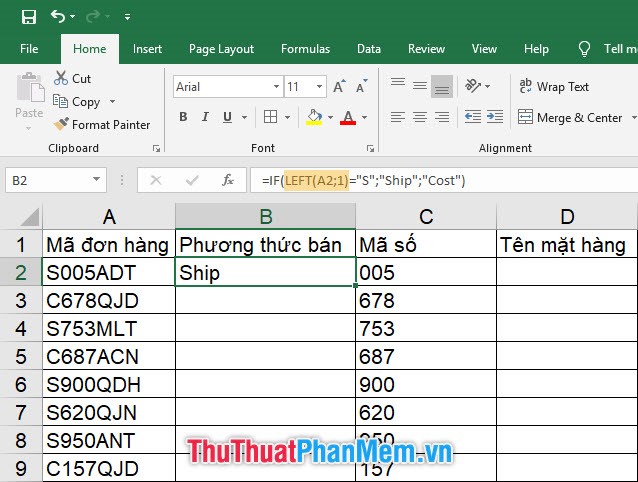638x482 pixels.
Task: Increase the font size
Action: pyautogui.click(x=339, y=86)
